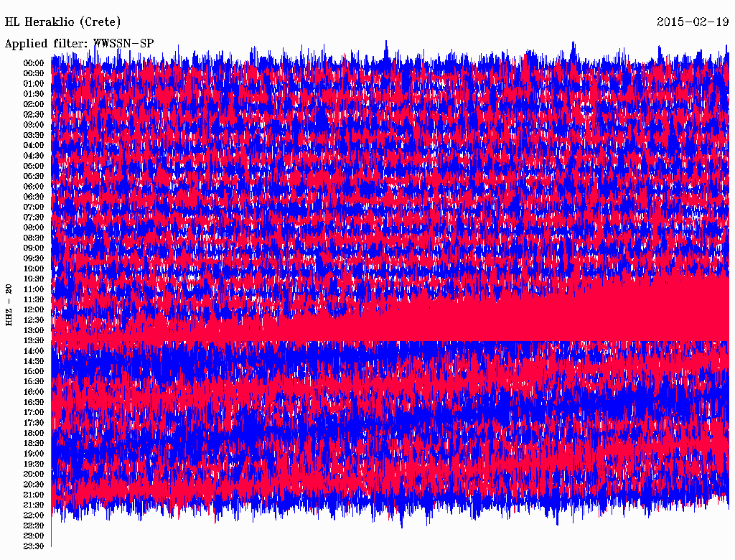
Task: Click the '21:00' time label
Action: coord(33,495)
